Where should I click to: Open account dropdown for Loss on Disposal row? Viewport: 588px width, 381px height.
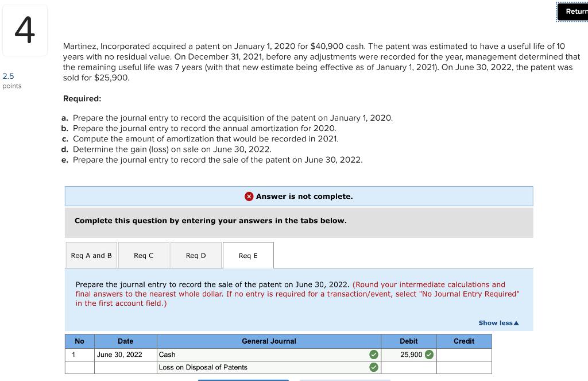(x=258, y=367)
